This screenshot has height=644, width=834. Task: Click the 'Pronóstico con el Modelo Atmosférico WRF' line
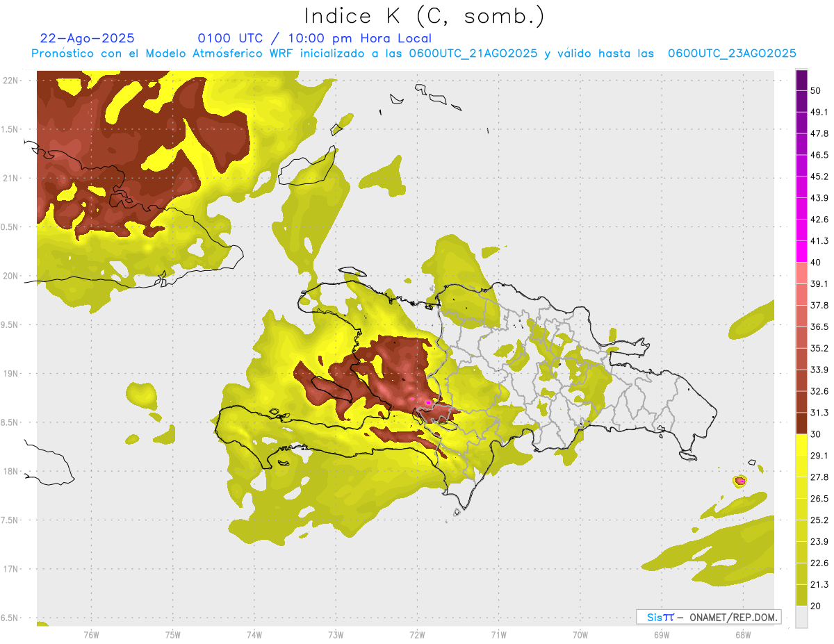[x=414, y=53]
